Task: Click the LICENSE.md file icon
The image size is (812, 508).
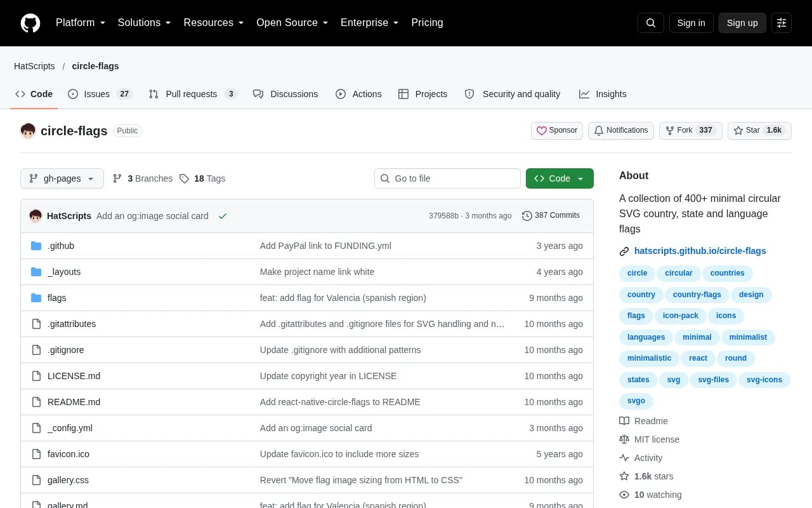Action: [36, 376]
